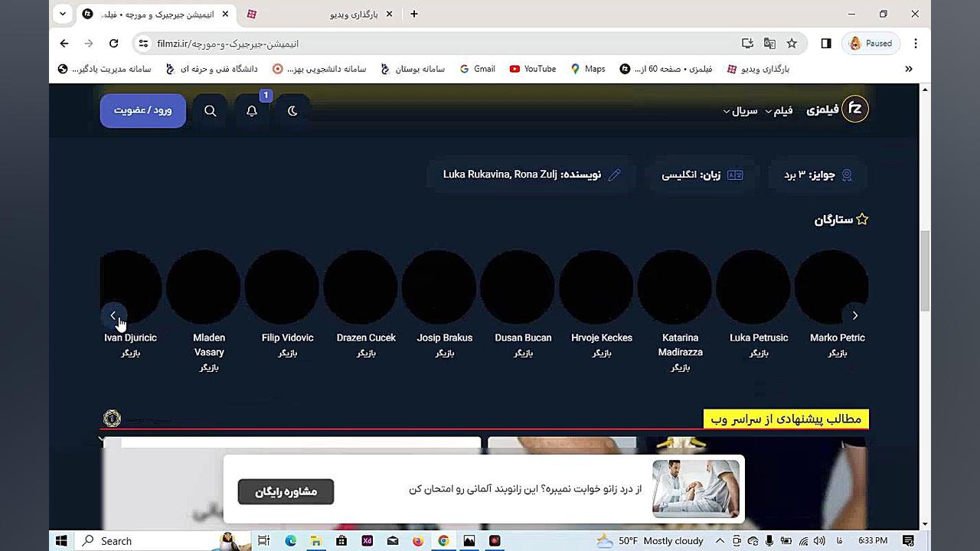Open Chrome's side panel icon
The width and height of the screenshot is (980, 551).
point(826,44)
